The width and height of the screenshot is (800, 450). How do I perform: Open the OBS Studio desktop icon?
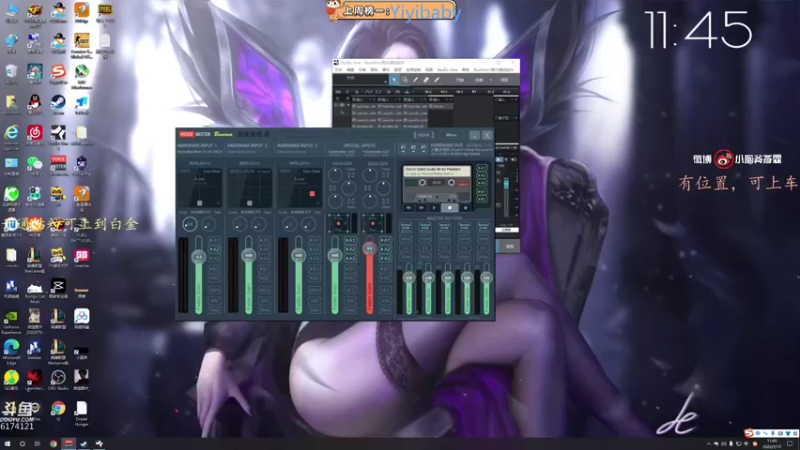coord(58,380)
